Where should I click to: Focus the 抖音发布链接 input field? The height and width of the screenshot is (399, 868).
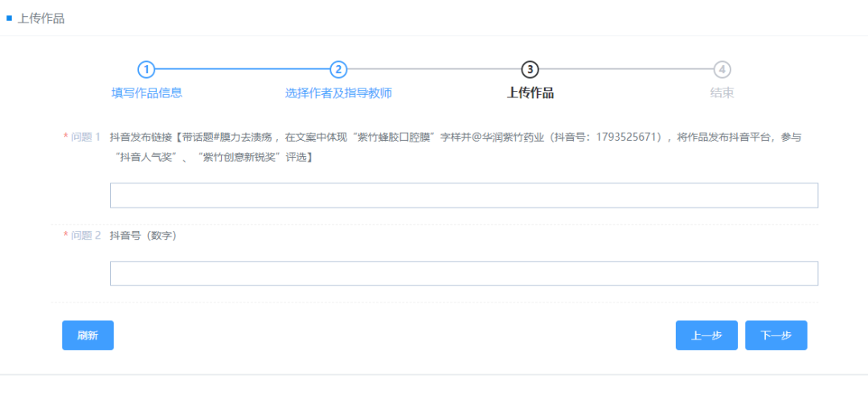pos(464,195)
